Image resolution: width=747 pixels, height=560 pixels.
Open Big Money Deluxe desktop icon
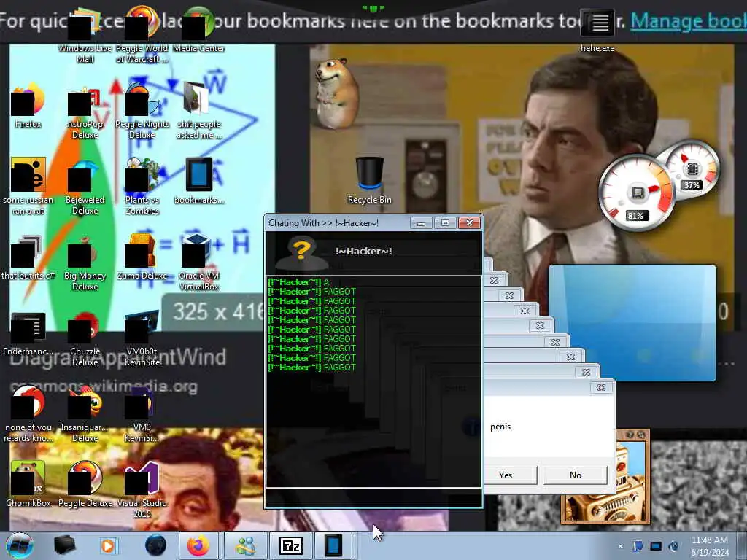pos(85,262)
